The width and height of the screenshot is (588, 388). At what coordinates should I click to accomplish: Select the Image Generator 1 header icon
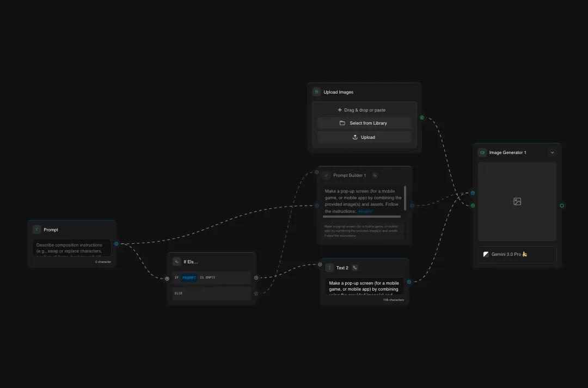pyautogui.click(x=482, y=152)
